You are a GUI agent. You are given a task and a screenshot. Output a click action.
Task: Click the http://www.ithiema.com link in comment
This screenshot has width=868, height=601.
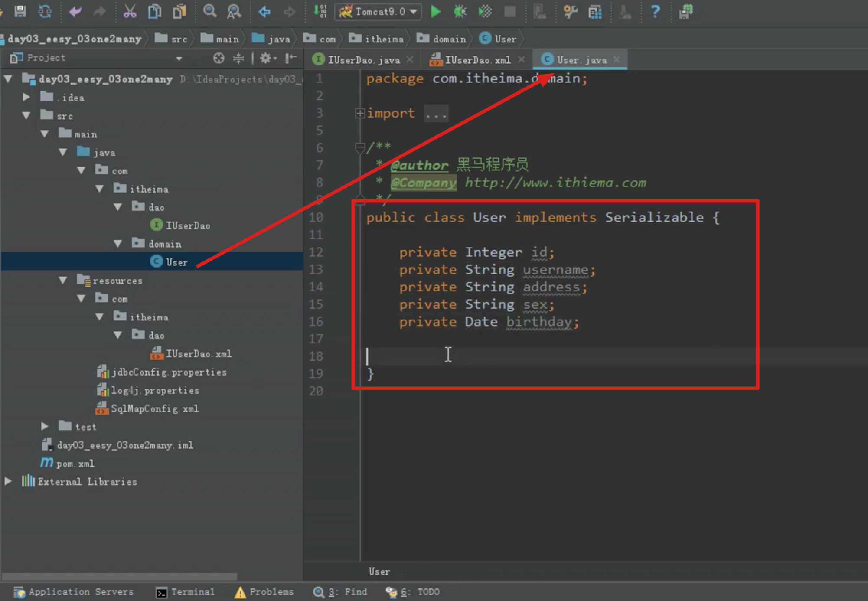click(x=555, y=183)
